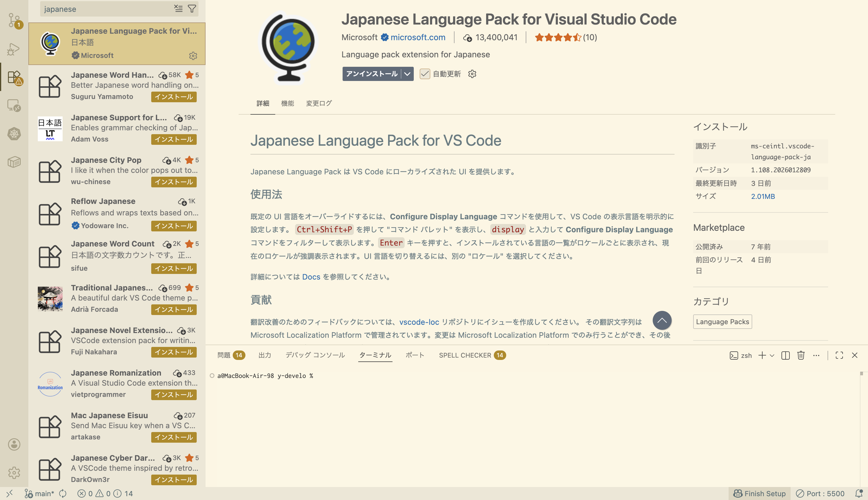Viewport: 868px width, 500px height.
Task: Launch a new terminal with plus icon
Action: coord(762,355)
